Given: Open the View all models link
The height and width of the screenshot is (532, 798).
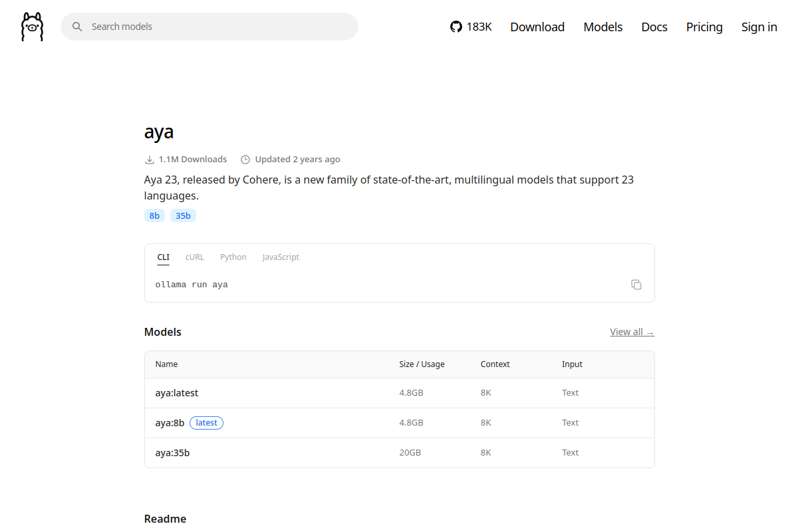Looking at the screenshot, I should point(632,332).
